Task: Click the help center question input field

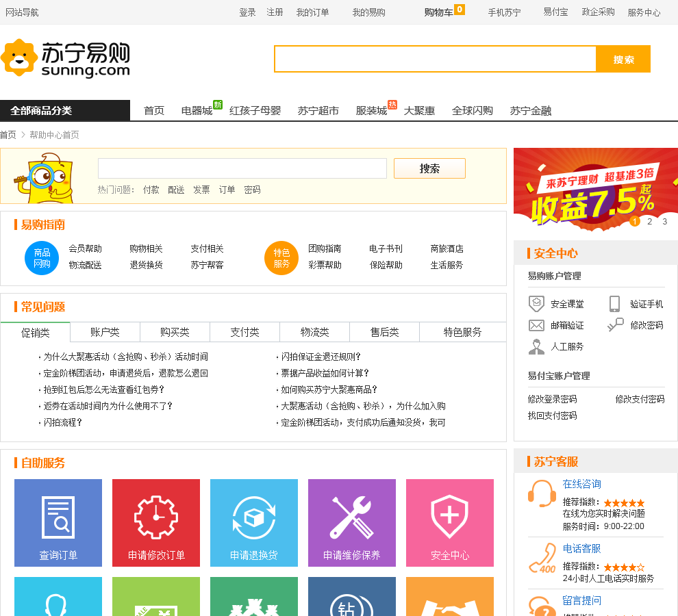Action: point(242,168)
